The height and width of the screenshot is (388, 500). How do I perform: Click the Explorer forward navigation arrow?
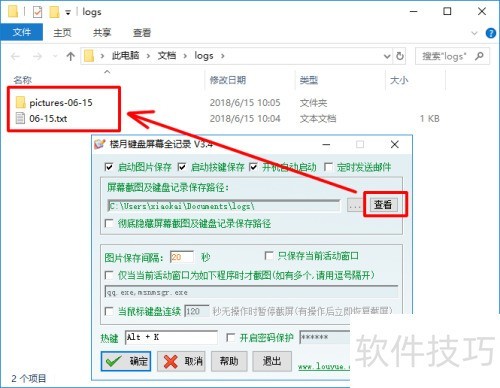point(37,56)
